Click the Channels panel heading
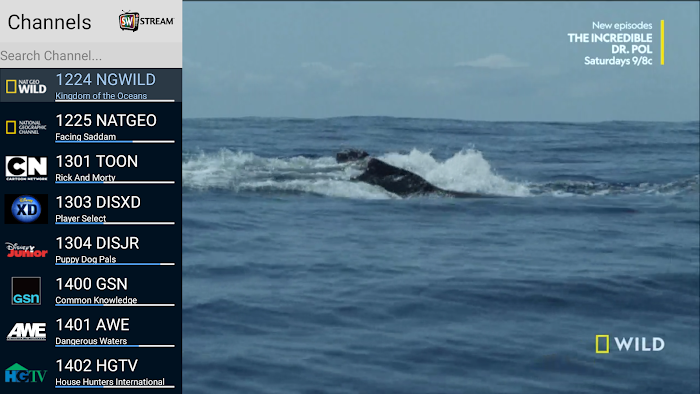Screen dimensions: 700x394 pos(49,22)
